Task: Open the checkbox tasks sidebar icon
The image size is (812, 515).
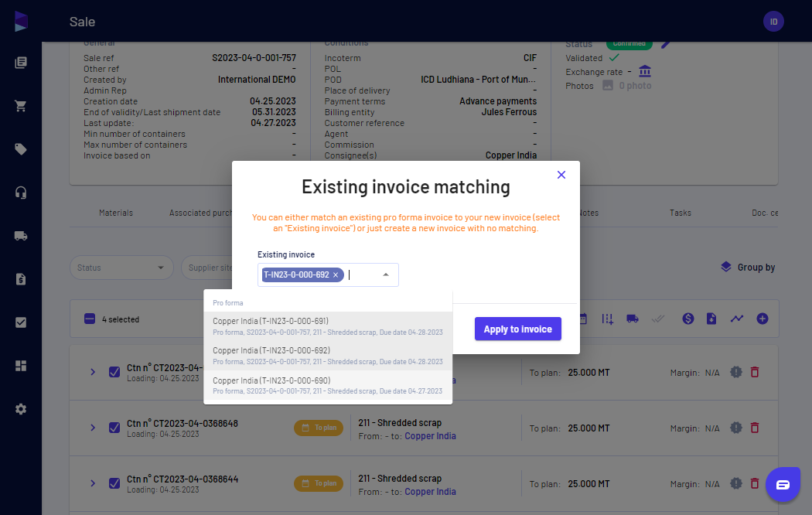Action: [21, 322]
